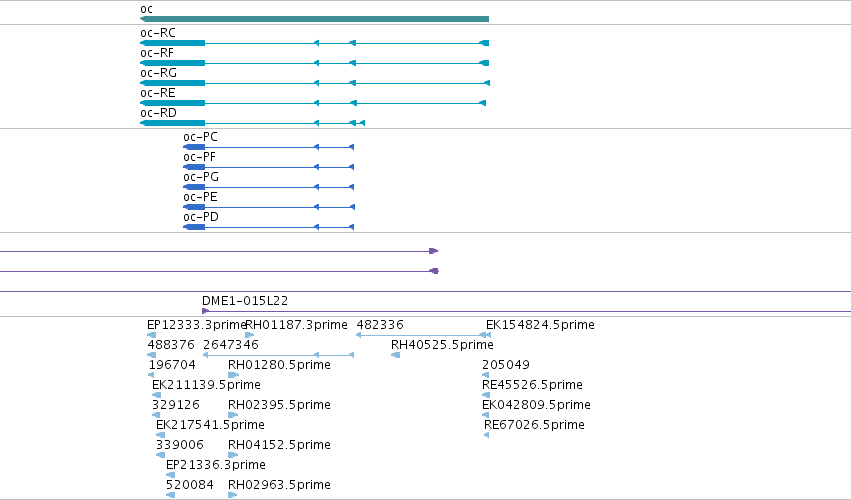The width and height of the screenshot is (851, 500).
Task: Select the oc-RD transcript label
Action: (158, 113)
